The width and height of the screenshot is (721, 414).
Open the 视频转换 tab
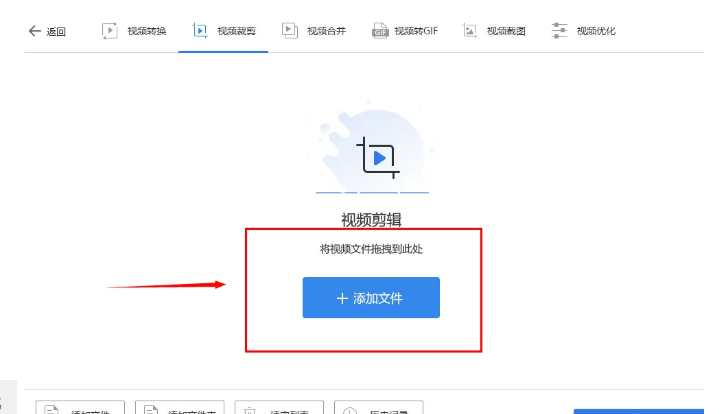point(133,31)
